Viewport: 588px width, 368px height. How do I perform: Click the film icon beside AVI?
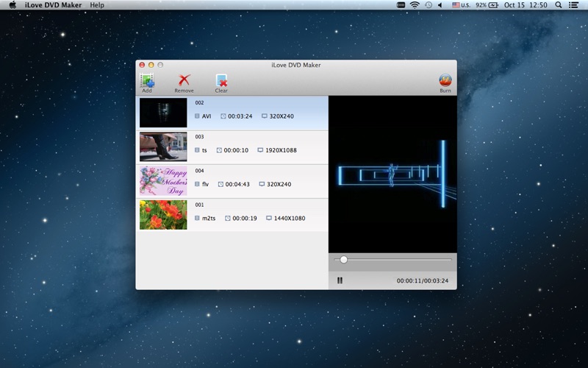point(197,116)
